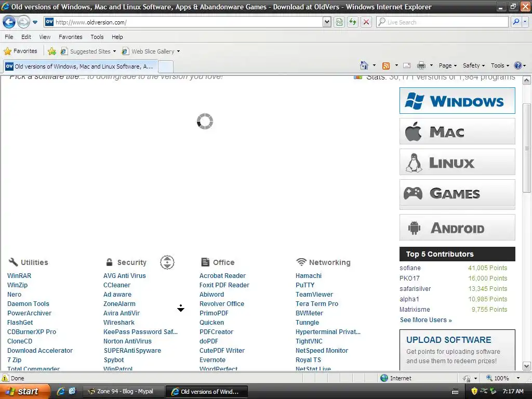Click the Help question mark icon
The width and height of the screenshot is (532, 399).
pos(518,65)
